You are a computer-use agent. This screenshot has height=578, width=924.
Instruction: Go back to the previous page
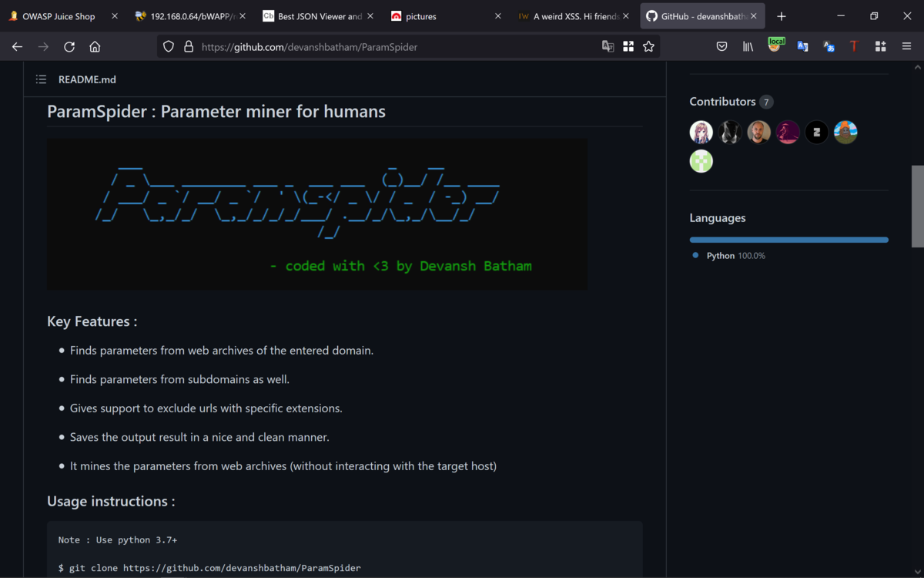(x=17, y=47)
